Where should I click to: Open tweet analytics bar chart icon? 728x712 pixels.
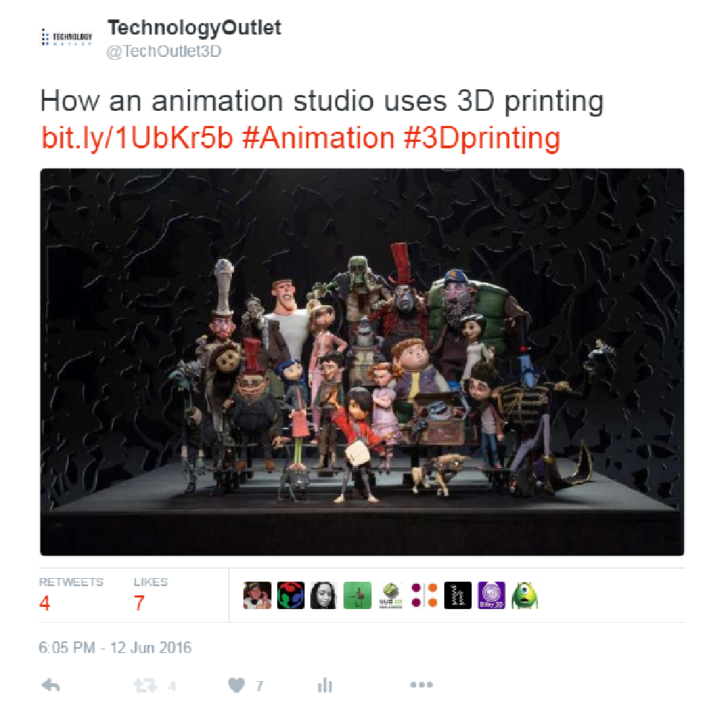[325, 685]
